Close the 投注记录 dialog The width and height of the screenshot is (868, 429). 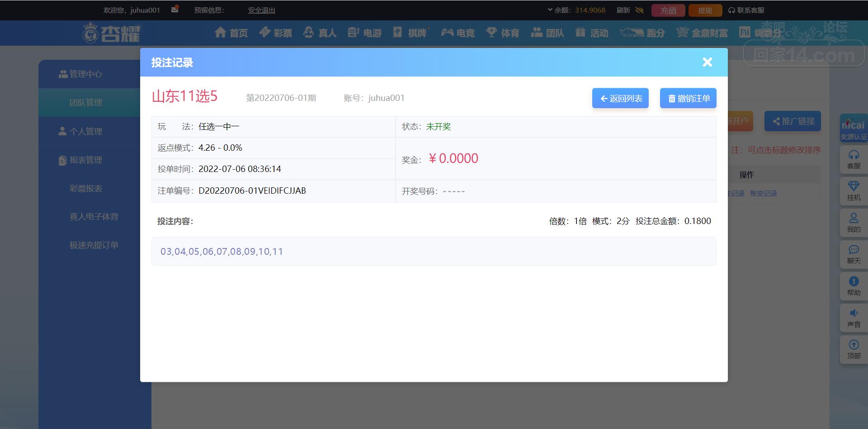[707, 62]
